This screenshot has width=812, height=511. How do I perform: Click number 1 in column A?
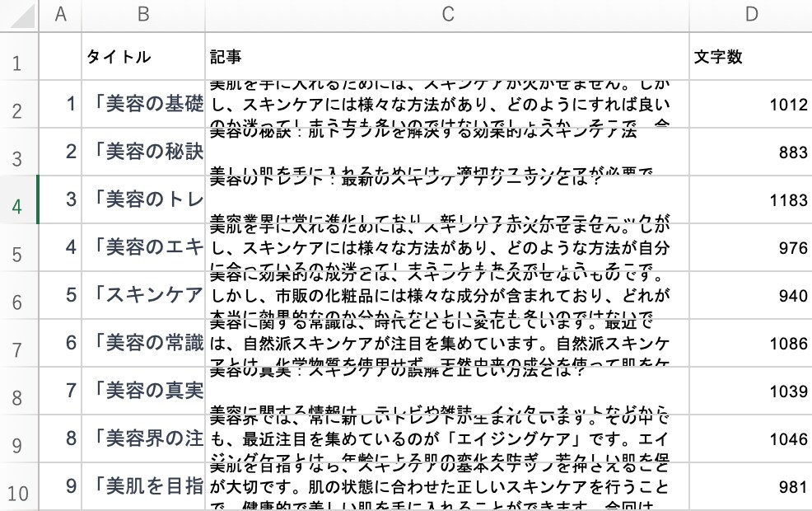(60, 104)
